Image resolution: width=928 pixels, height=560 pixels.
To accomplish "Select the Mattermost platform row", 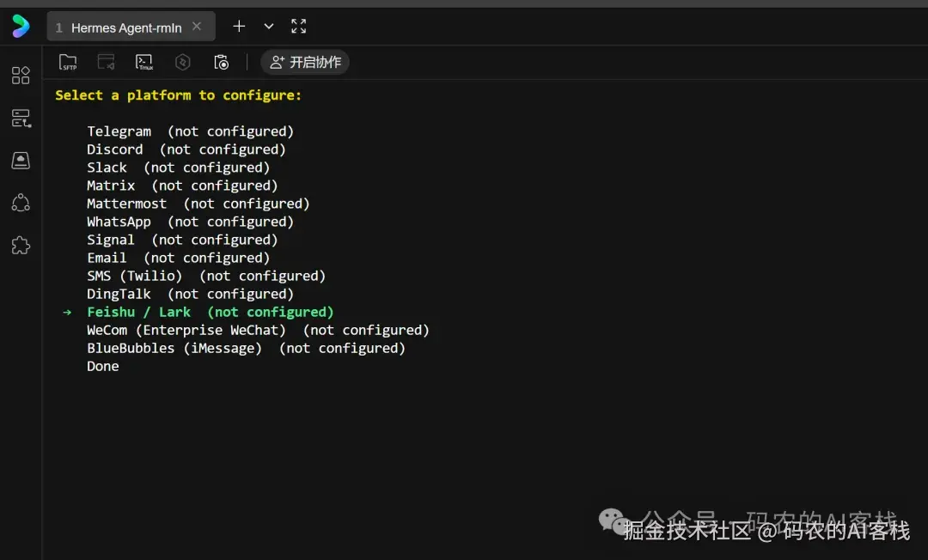I will point(198,204).
